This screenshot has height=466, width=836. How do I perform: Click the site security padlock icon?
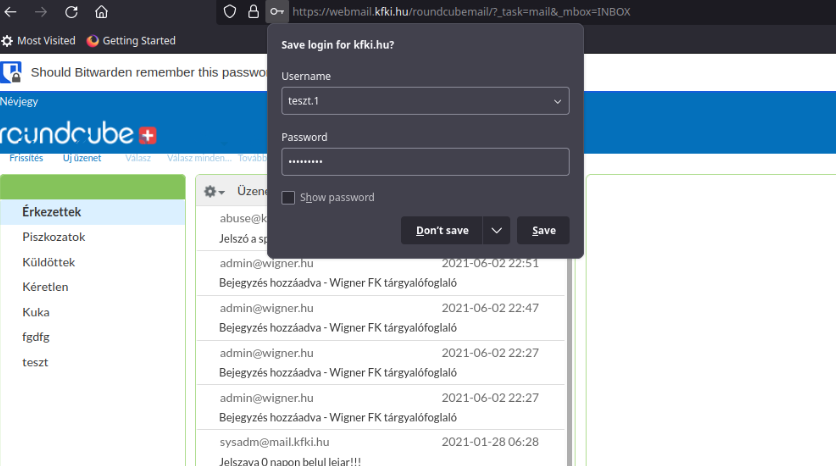coord(253,12)
